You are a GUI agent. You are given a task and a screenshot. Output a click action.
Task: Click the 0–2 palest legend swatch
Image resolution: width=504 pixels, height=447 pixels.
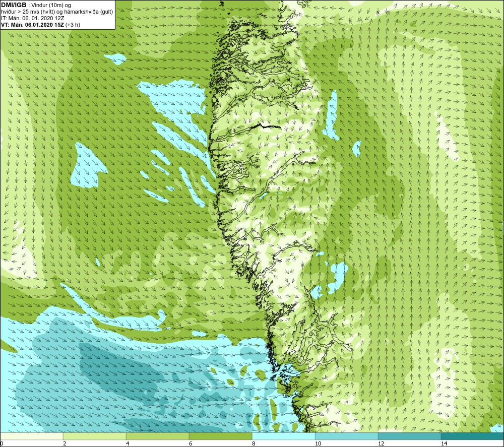click(x=31, y=436)
